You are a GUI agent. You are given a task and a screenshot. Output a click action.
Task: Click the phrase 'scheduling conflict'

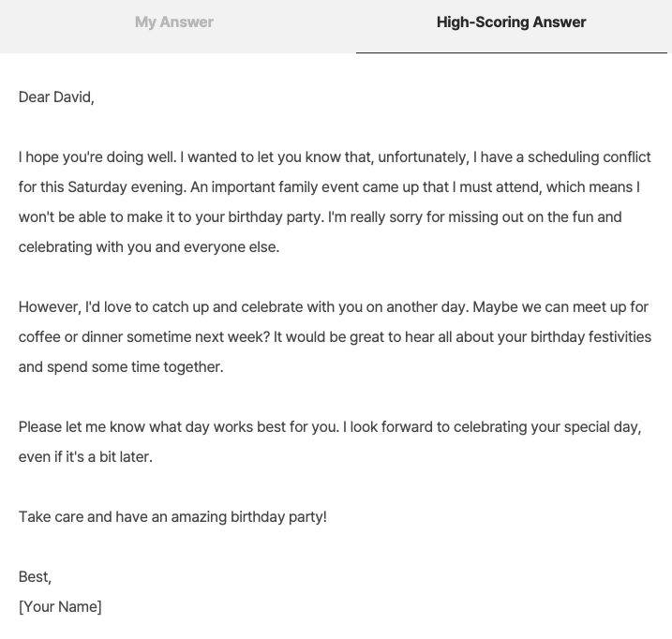589,157
